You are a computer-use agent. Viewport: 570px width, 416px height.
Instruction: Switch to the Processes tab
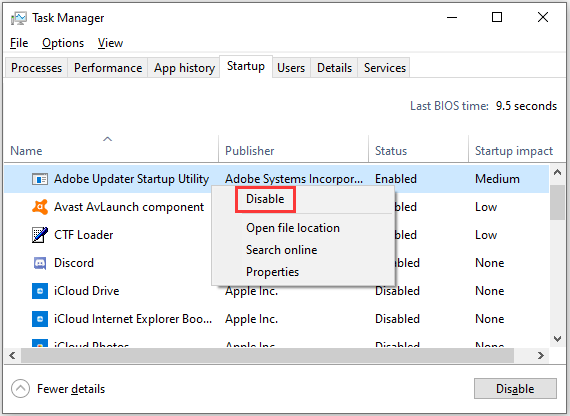coord(36,68)
